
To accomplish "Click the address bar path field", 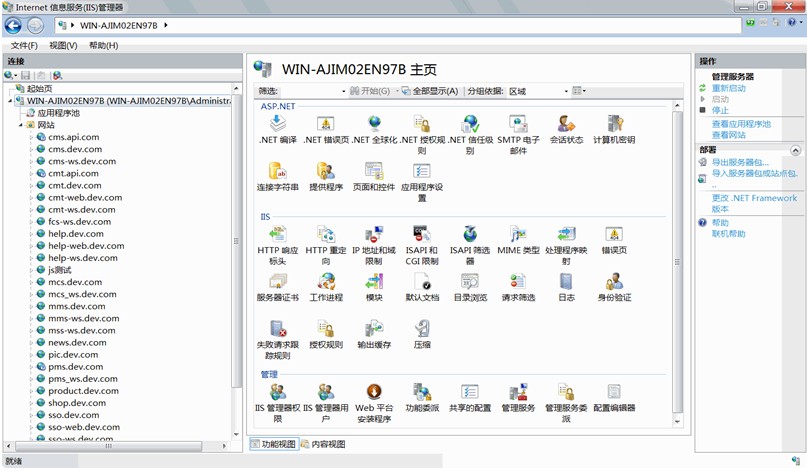I will (x=397, y=25).
